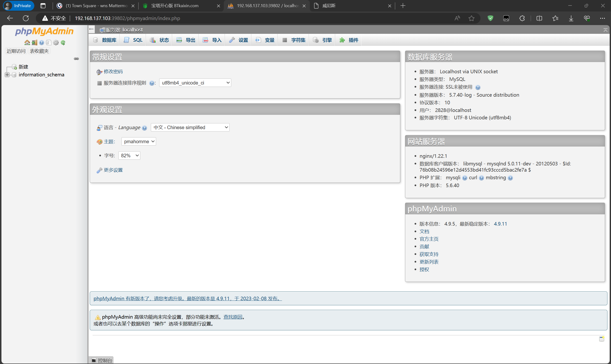This screenshot has width=611, height=364.
Task: Click the new database icon beside 新建
Action: [15, 67]
